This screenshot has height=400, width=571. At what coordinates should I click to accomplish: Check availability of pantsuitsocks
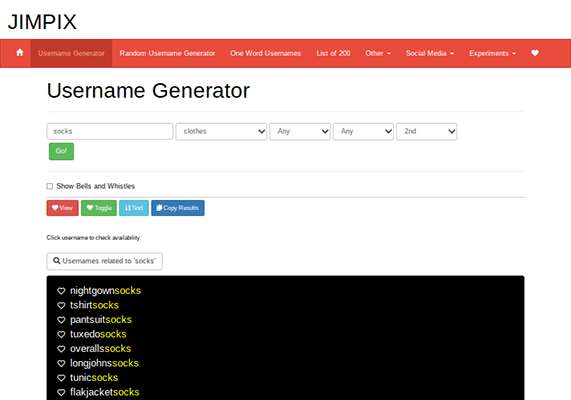click(x=101, y=320)
